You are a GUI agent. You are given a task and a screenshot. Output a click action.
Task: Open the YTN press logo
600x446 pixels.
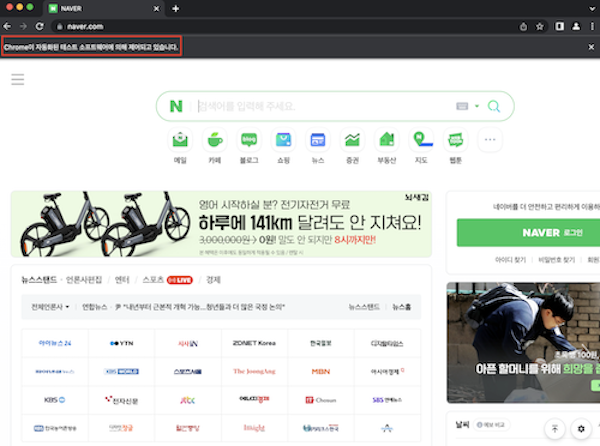click(122, 343)
